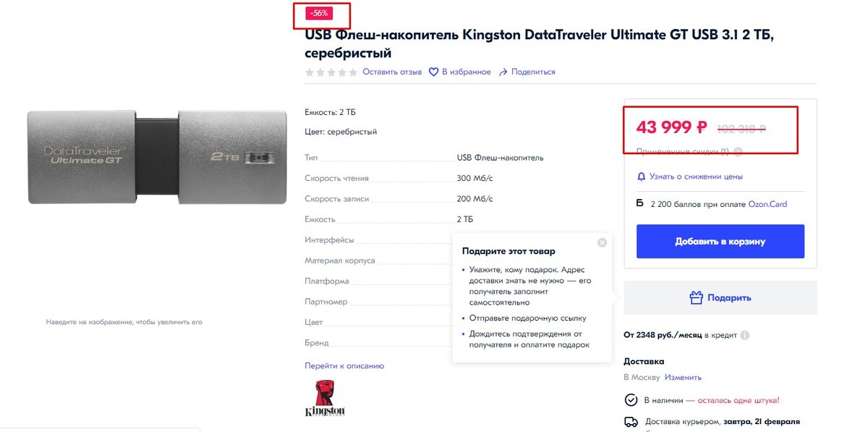Open Оставить отзыв link
Screen dimensions: 868x432
point(392,72)
